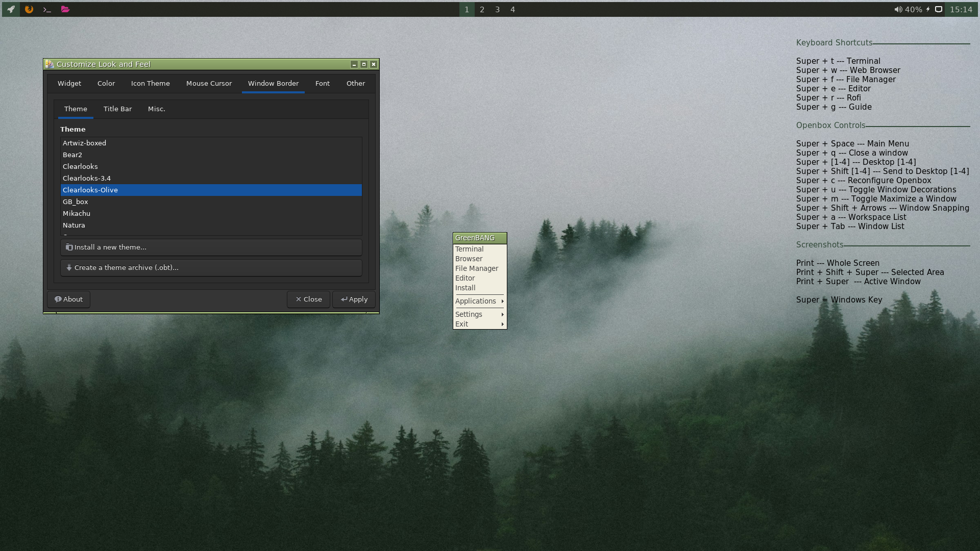Screen dimensions: 980x551
Task: Open the pink file manager folder icon
Action: click(x=65, y=9)
